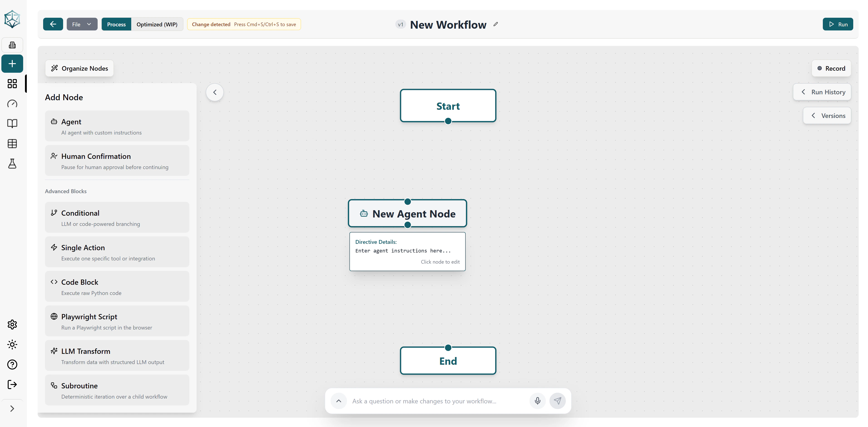Enable workflow recording with the Record button
868x427 pixels.
coord(831,68)
